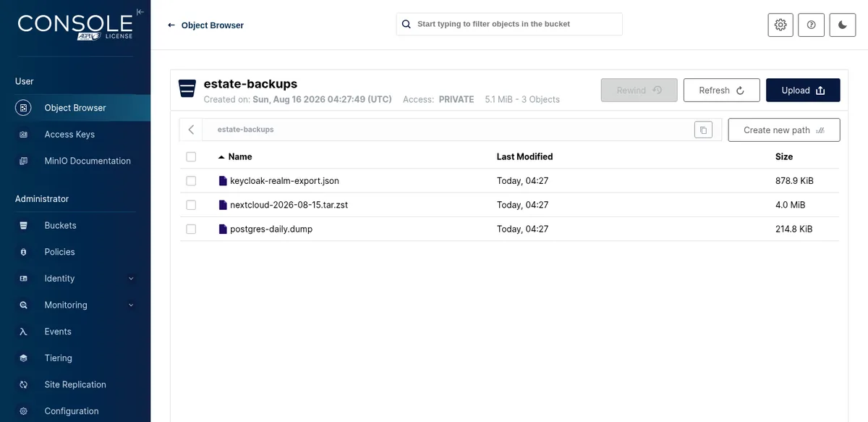Collapse the sidebar using the top arrow icon
This screenshot has width=868, height=422.
140,12
